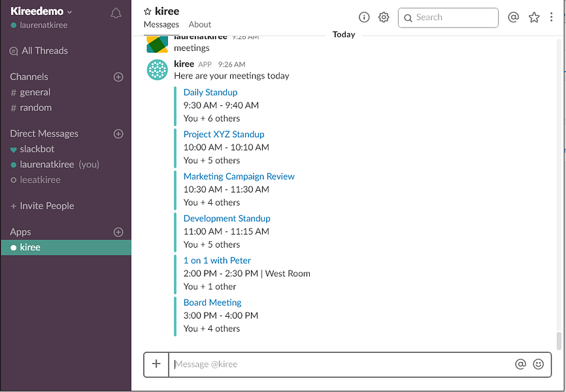Click attach plus button in composer
The image size is (566, 392).
156,364
